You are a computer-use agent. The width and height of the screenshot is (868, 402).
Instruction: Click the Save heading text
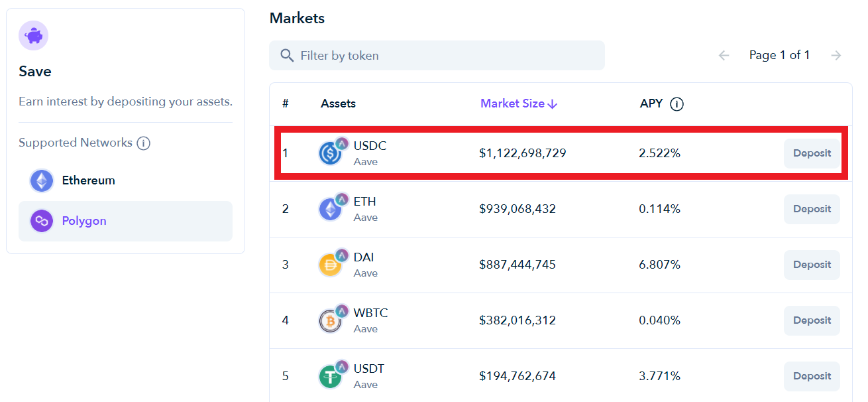click(35, 72)
